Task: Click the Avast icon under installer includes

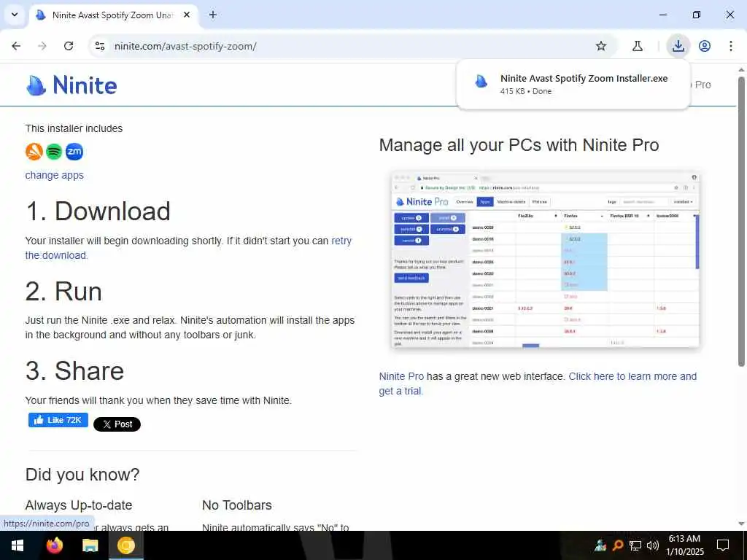Action: tap(34, 152)
